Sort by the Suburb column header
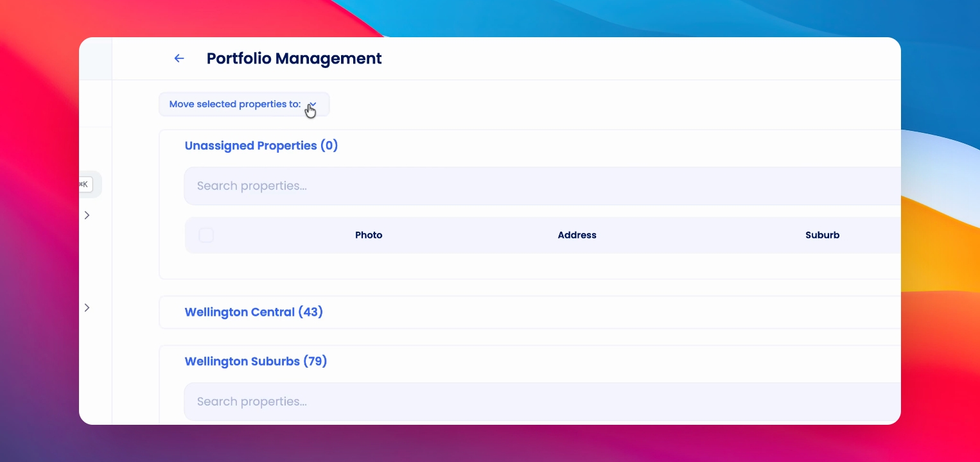The width and height of the screenshot is (980, 462). pyautogui.click(x=822, y=235)
